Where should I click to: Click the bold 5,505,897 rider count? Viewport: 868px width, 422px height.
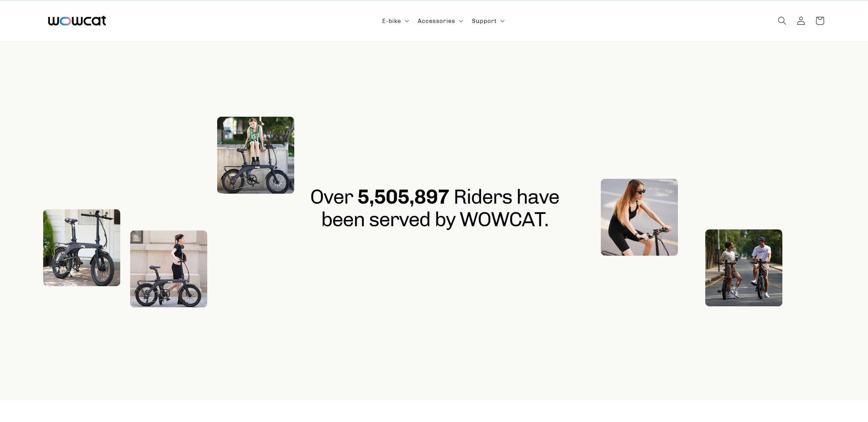click(x=403, y=197)
